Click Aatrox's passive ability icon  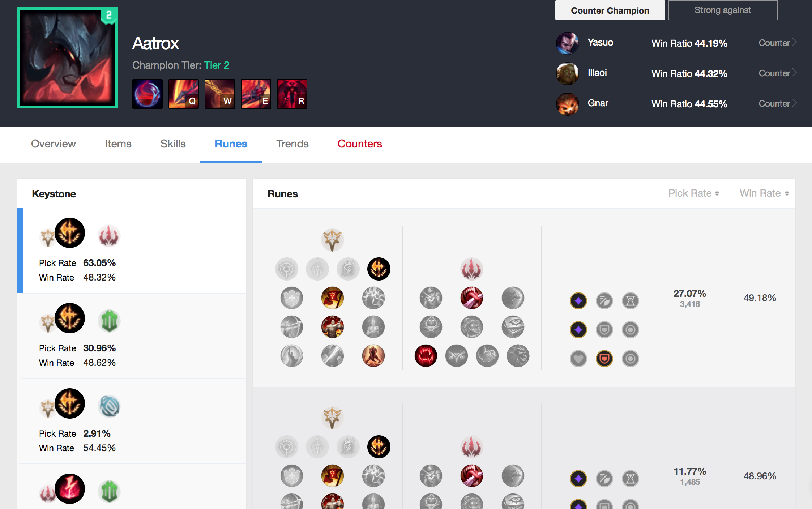[x=148, y=94]
